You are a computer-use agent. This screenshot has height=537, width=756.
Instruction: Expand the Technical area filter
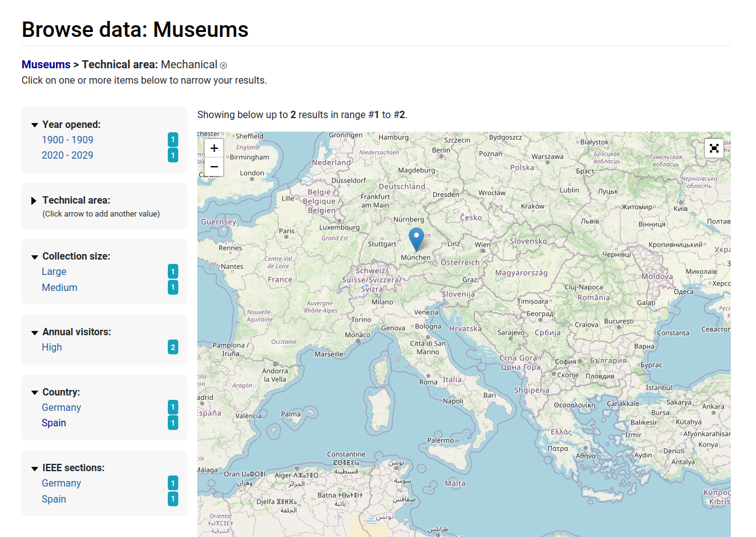pyautogui.click(x=34, y=201)
